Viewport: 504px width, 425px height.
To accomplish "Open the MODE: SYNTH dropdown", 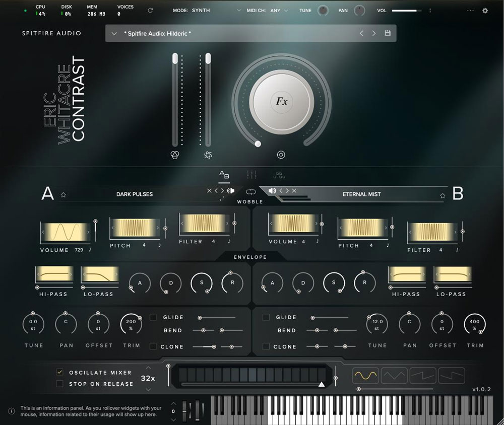I will tap(207, 11).
